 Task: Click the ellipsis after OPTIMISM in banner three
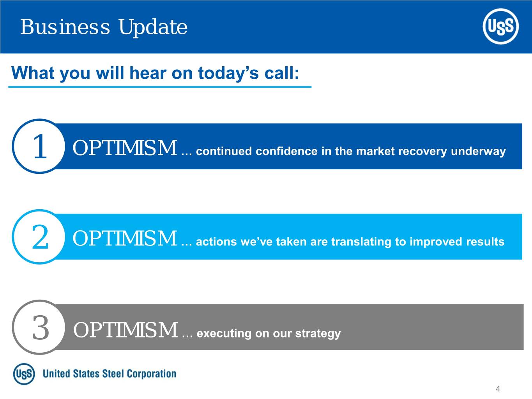coord(187,334)
